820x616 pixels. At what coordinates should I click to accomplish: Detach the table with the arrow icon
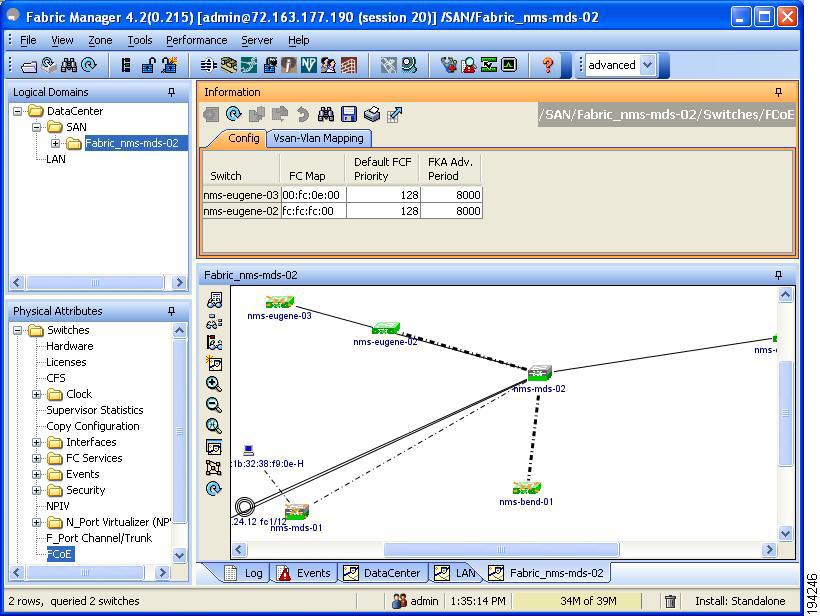click(394, 113)
